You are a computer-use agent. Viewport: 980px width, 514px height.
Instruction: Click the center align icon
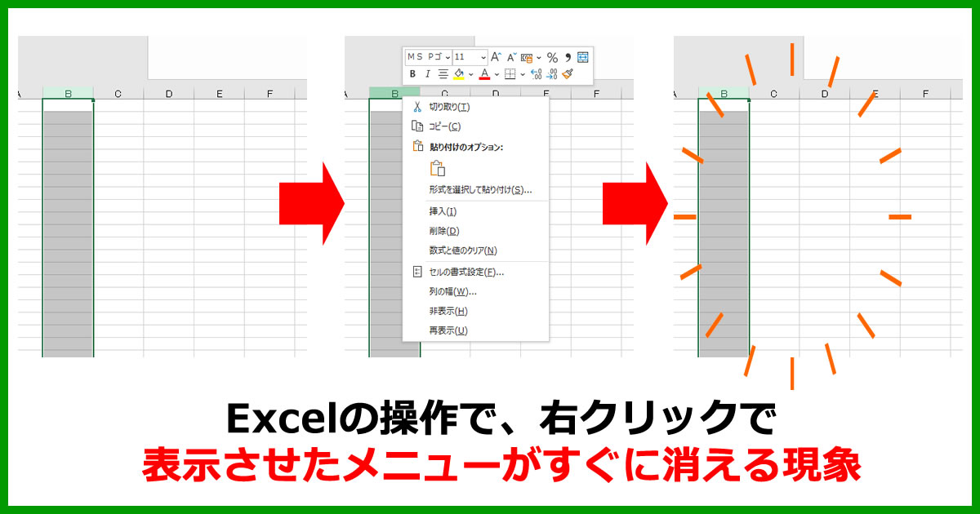[443, 74]
